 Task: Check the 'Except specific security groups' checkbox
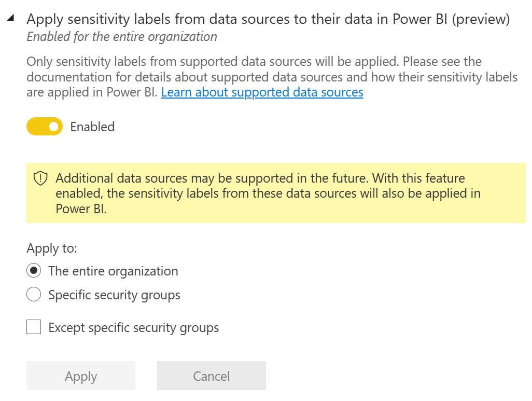(x=34, y=327)
